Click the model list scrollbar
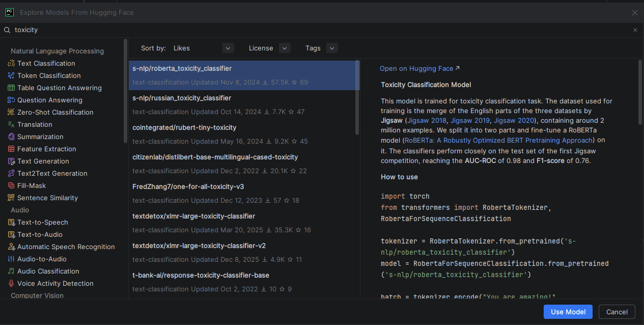This screenshot has height=325, width=644. tap(357, 98)
